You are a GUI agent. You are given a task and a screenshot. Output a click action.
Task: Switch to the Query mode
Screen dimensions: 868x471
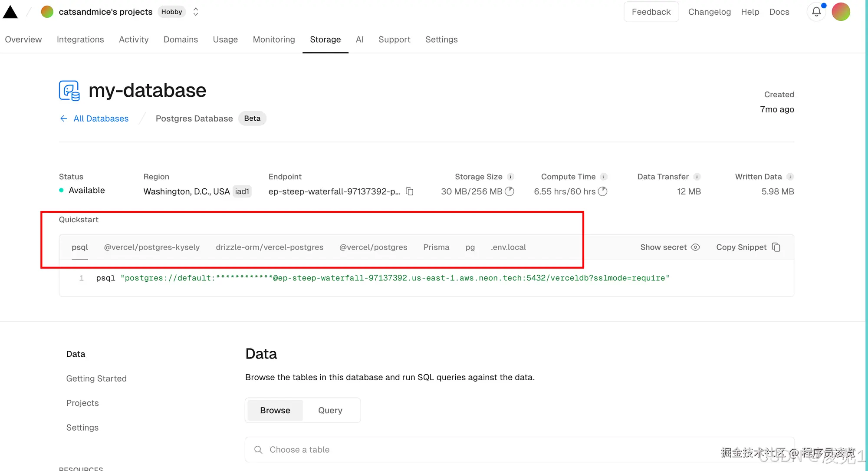(x=330, y=410)
